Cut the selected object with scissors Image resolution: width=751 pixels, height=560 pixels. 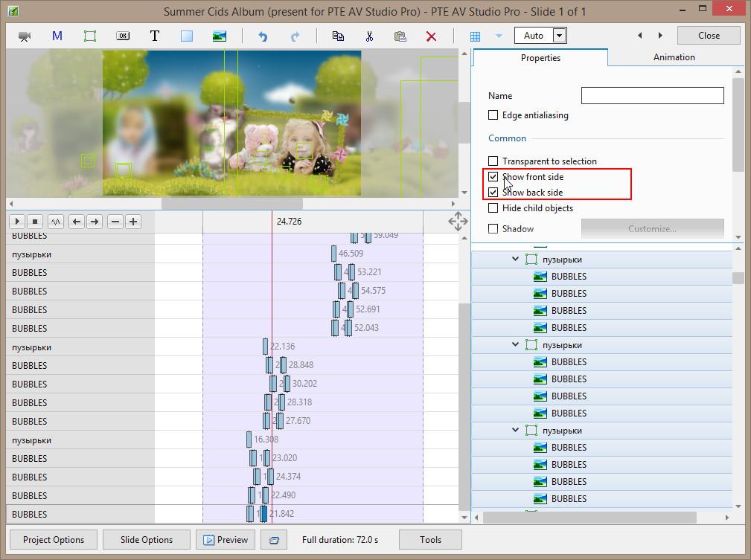pyautogui.click(x=368, y=36)
